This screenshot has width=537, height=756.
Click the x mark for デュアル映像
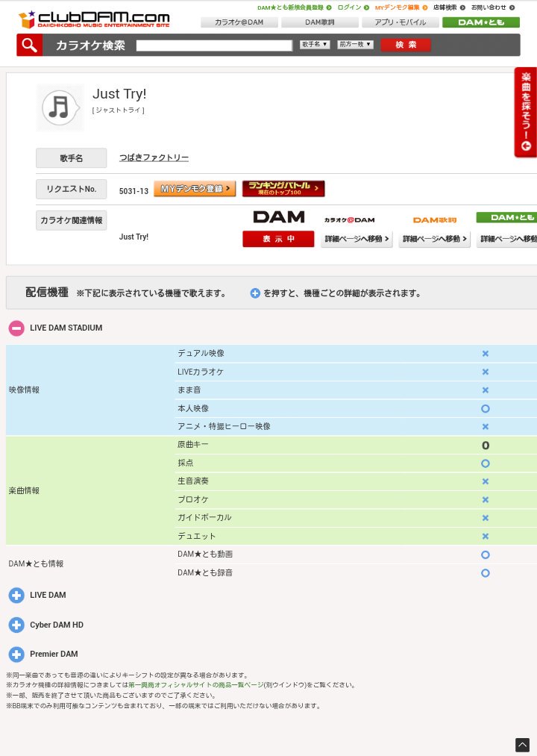[x=486, y=354]
